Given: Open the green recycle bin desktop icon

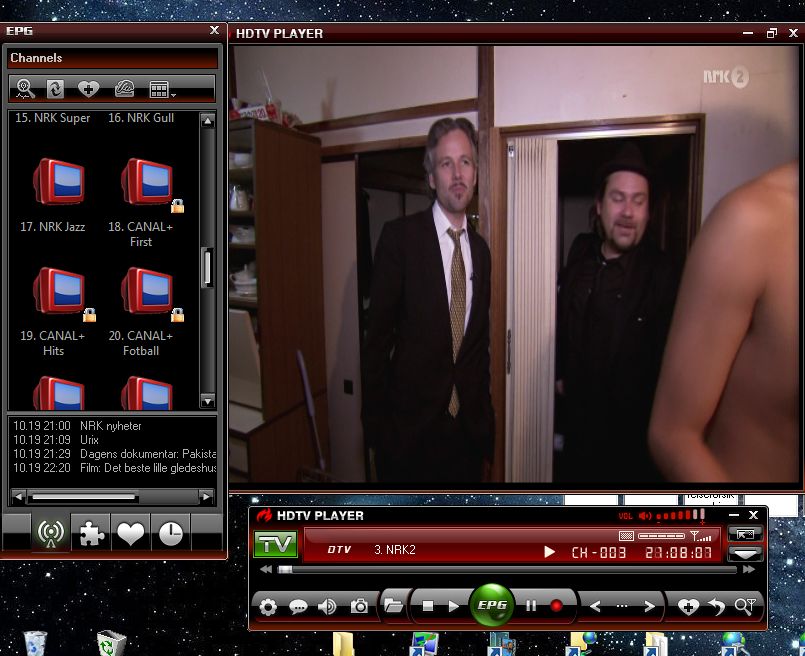Looking at the screenshot, I should [x=111, y=644].
